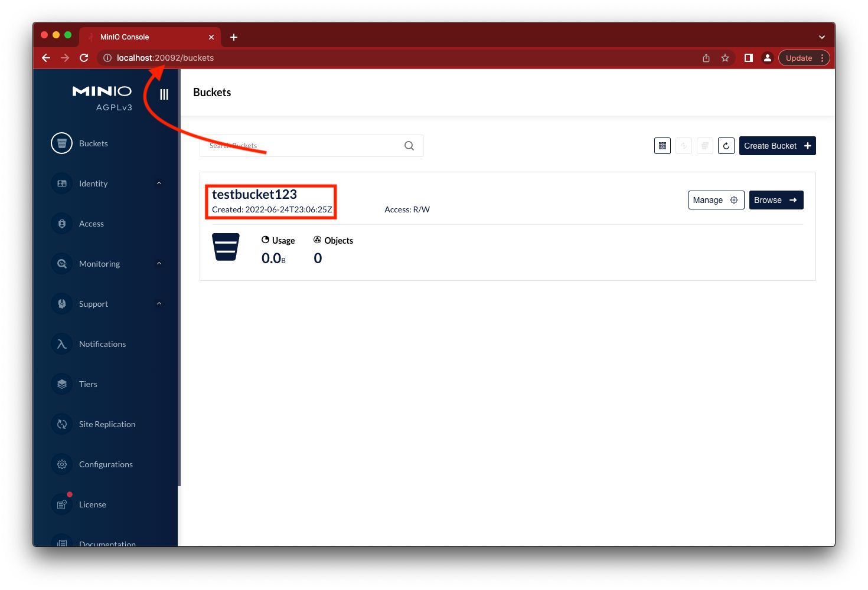The width and height of the screenshot is (868, 590).
Task: Click into the Search Buckets field
Action: click(x=301, y=146)
